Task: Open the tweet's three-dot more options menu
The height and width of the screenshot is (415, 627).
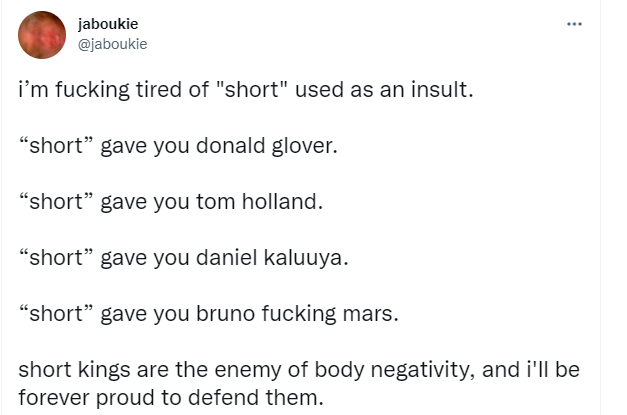Action: (574, 24)
